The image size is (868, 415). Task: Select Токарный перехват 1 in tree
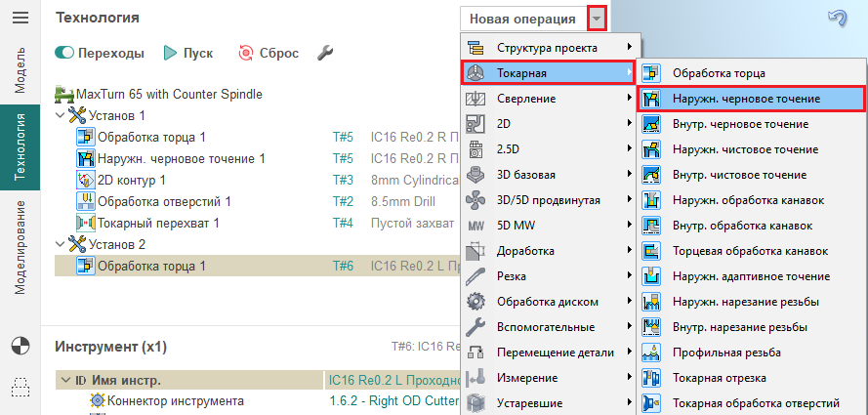coord(157,223)
